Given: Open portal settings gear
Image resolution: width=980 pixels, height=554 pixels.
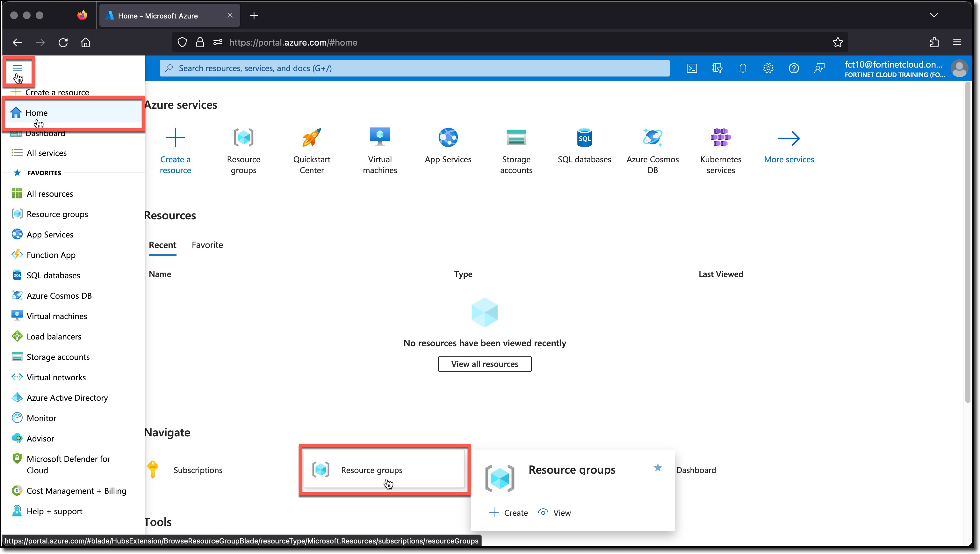Looking at the screenshot, I should click(x=768, y=68).
